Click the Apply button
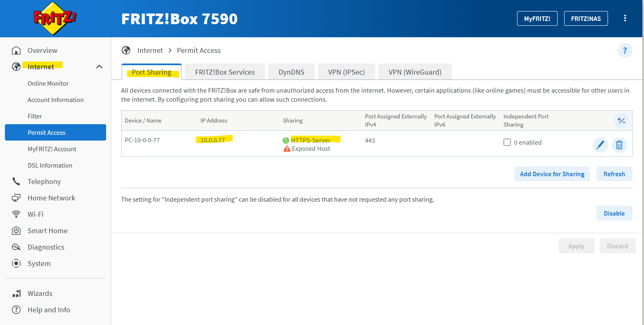Image resolution: width=644 pixels, height=325 pixels. 577,246
